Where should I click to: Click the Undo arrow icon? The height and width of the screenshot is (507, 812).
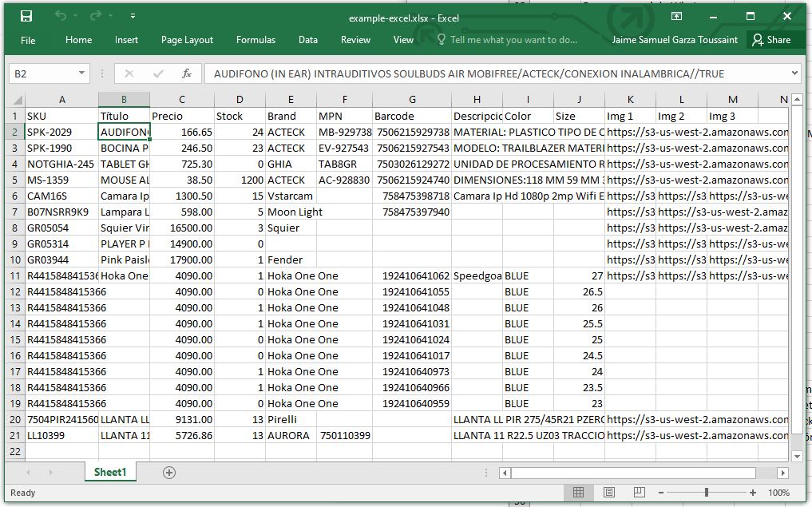pos(61,16)
